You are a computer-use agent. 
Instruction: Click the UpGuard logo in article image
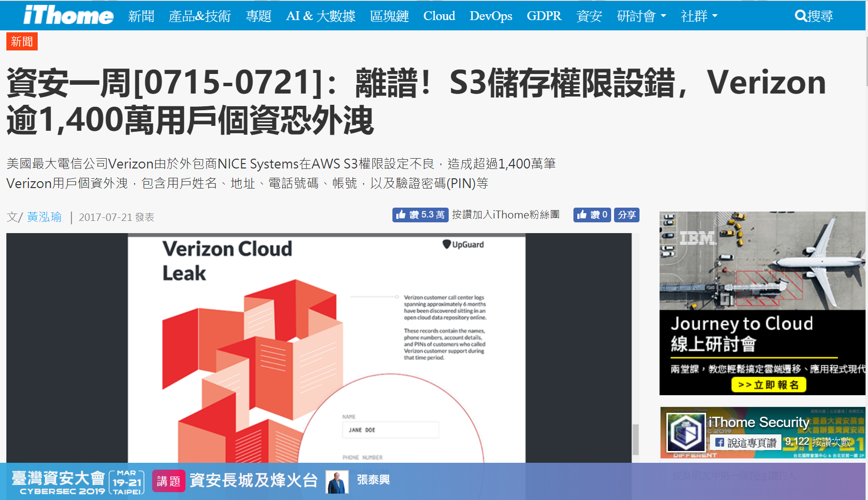point(463,244)
